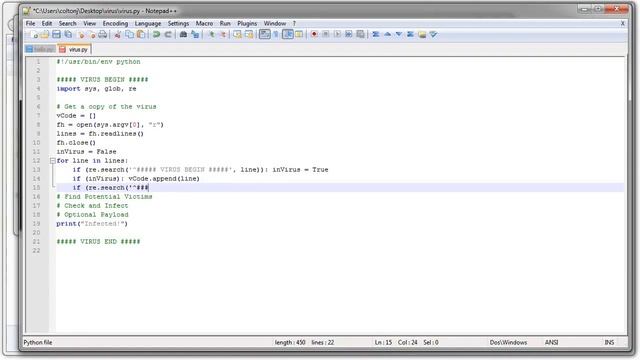Click 'Dos\Windows' in status bar
The image size is (640, 360).
point(508,342)
